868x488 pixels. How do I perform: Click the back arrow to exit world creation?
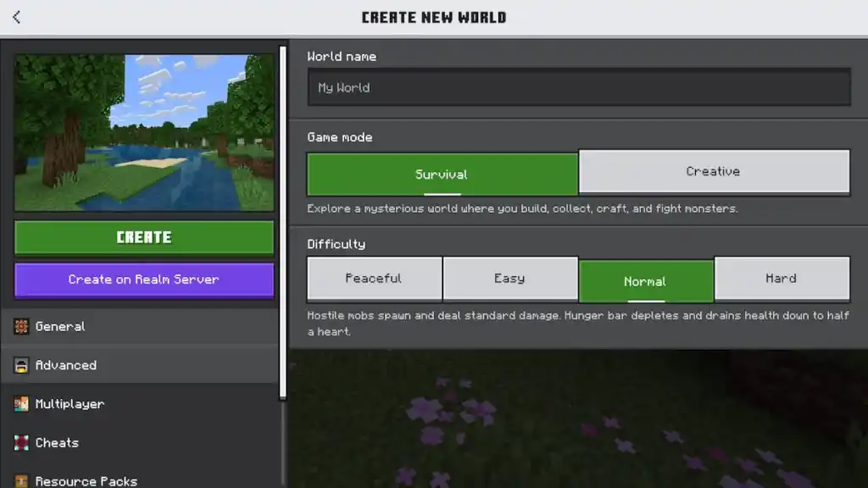point(15,15)
